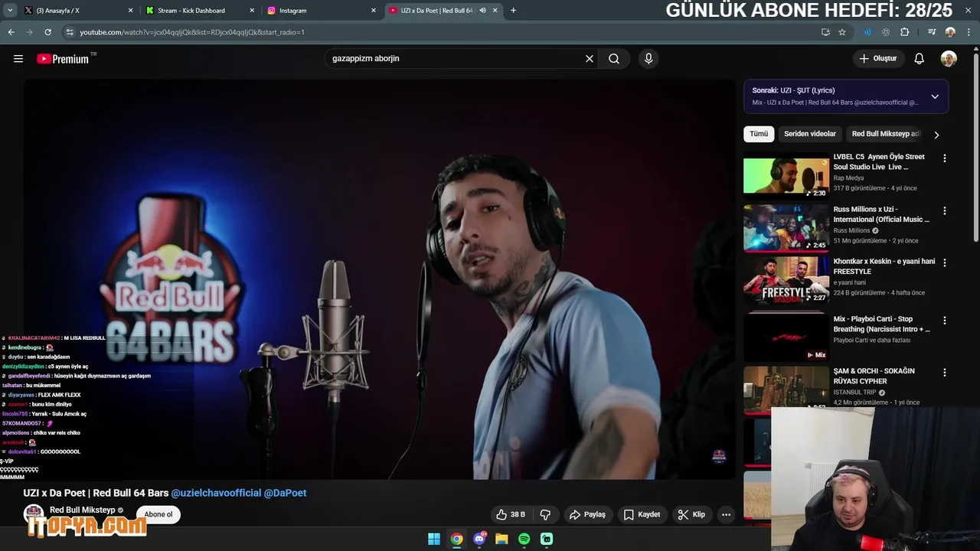980x551 pixels.
Task: Subscribe with Abone ol button
Action: 158,514
